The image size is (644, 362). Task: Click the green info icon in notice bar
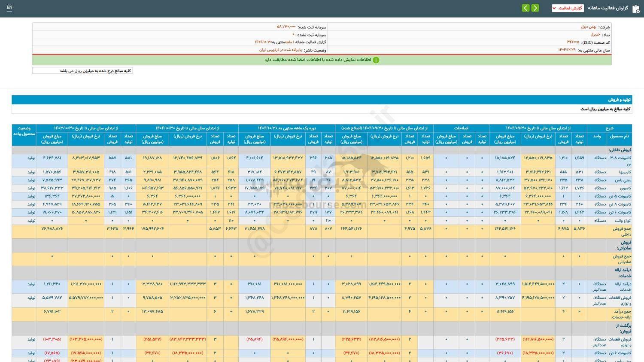(376, 60)
